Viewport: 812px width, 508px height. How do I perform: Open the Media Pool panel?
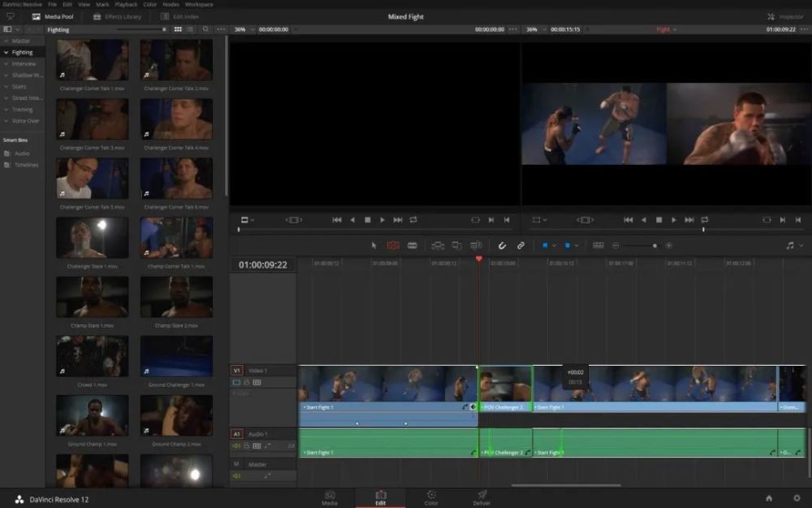click(x=53, y=16)
